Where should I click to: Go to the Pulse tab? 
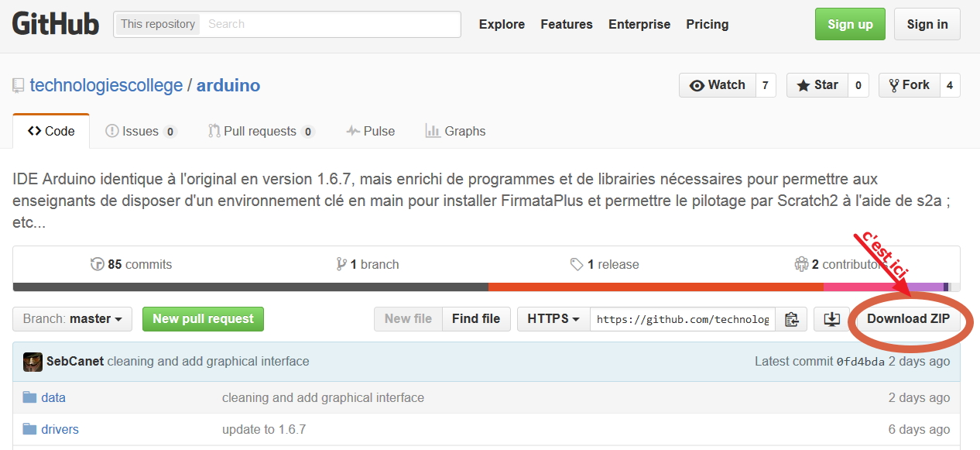pyautogui.click(x=370, y=132)
